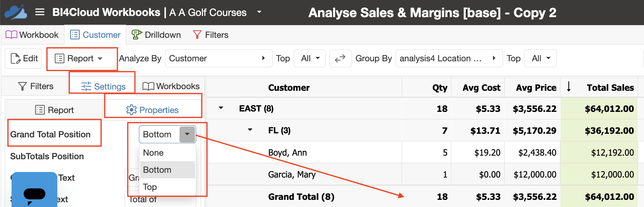Select the Settings tab
The width and height of the screenshot is (644, 207).
click(103, 86)
